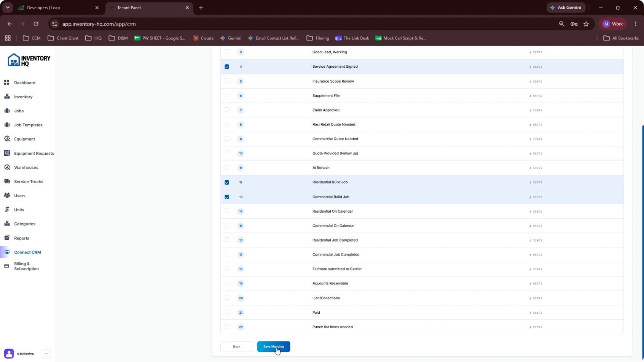This screenshot has width=644, height=362.
Task: Open the Gemini bookmark
Action: [x=231, y=38]
